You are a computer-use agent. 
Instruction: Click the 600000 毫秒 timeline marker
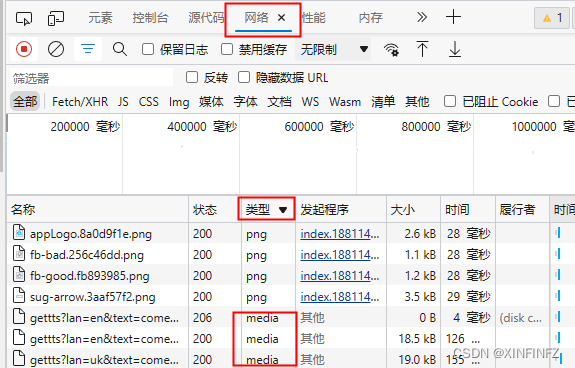click(319, 126)
